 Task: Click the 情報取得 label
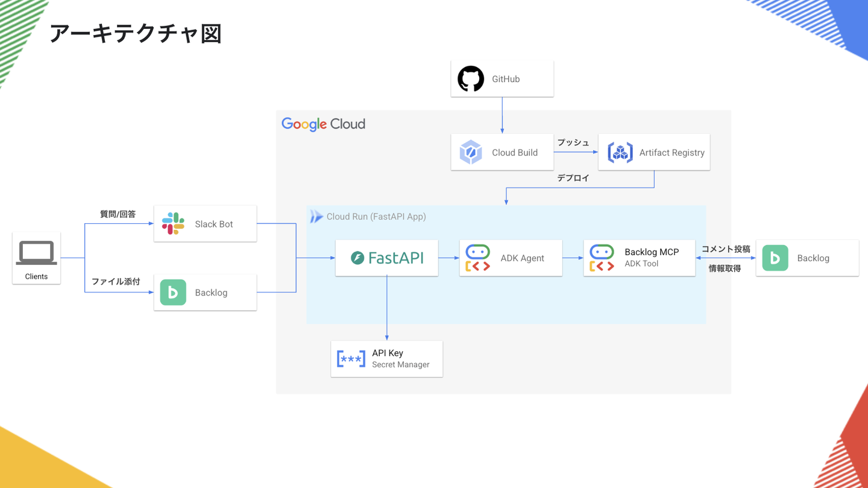click(725, 268)
